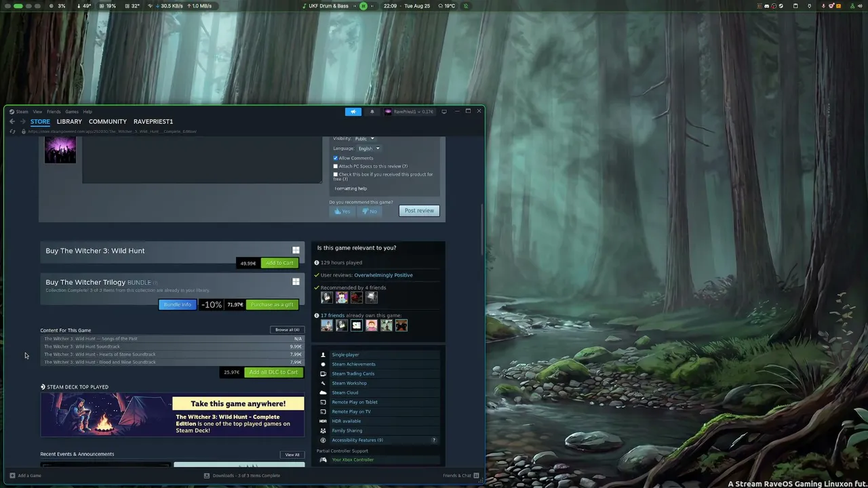
Task: Open the Blood and Wine Soundtrack row
Action: pos(172,362)
